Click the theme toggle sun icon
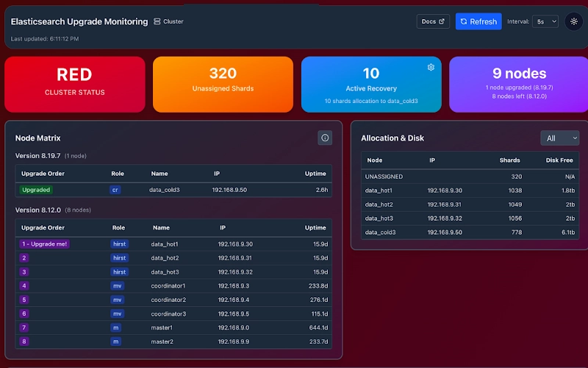 click(x=574, y=21)
